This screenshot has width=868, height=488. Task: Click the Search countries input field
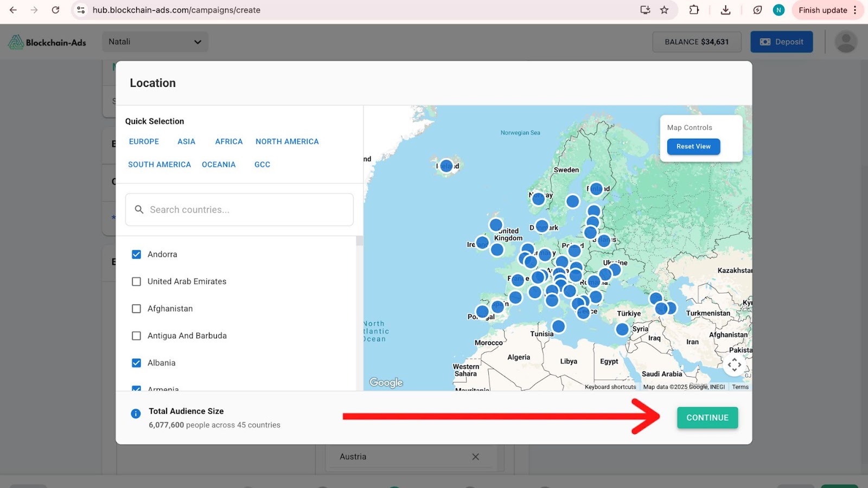pos(239,210)
